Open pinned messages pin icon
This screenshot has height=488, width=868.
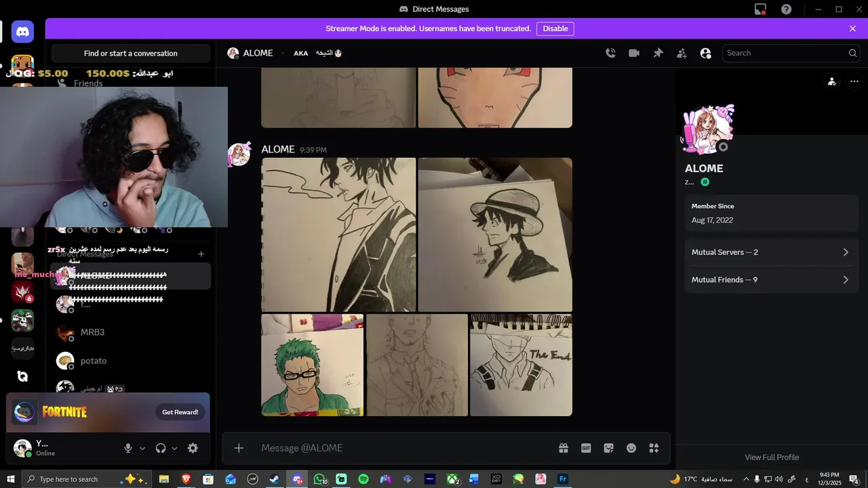[x=658, y=53]
